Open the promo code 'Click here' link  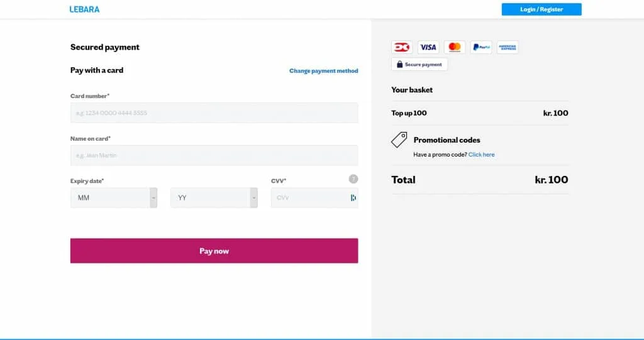[x=481, y=155]
